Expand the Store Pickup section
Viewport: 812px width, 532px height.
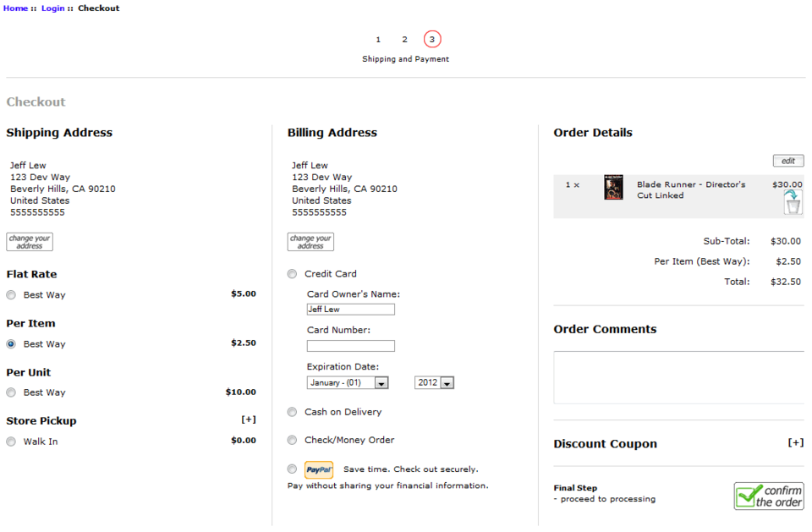[x=249, y=419]
